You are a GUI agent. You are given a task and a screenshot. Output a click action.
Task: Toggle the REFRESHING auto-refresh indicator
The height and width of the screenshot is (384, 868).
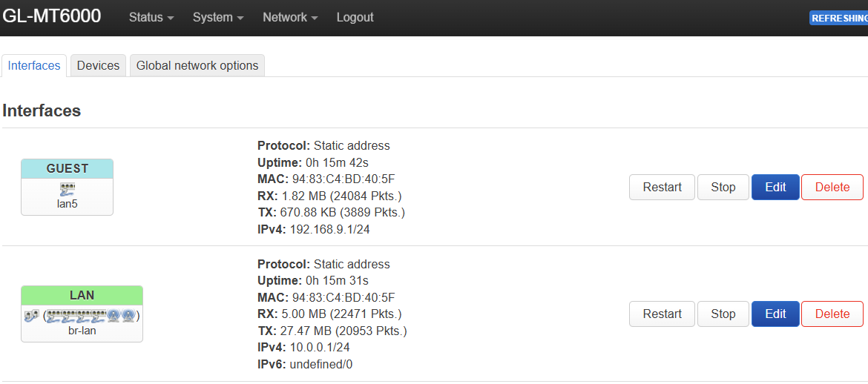point(839,18)
